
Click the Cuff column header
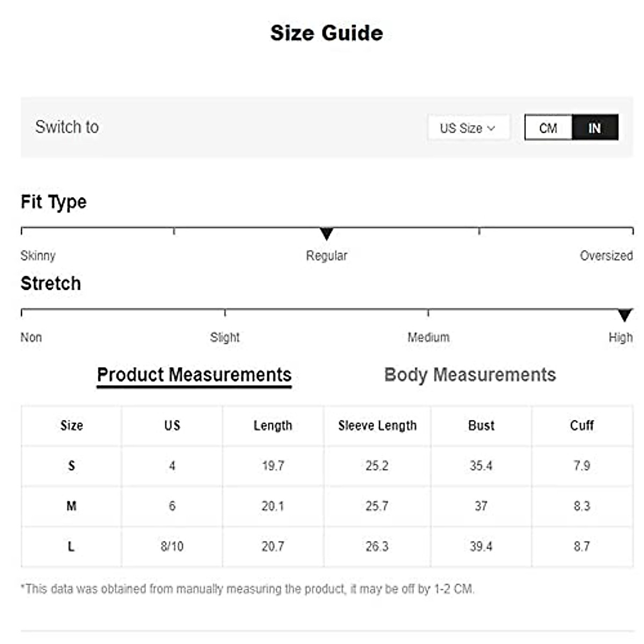[x=582, y=426]
